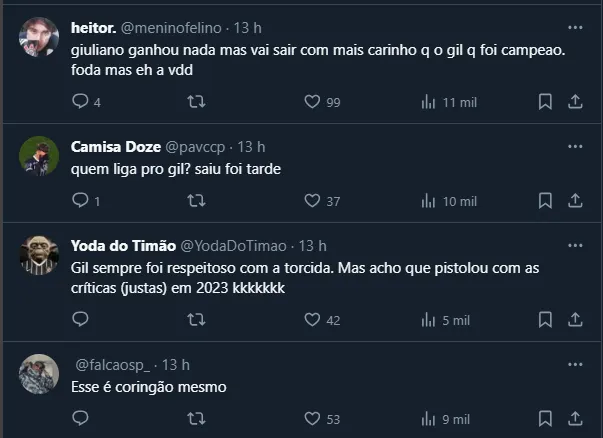Bookmark heitor.'s tweet

coord(545,102)
